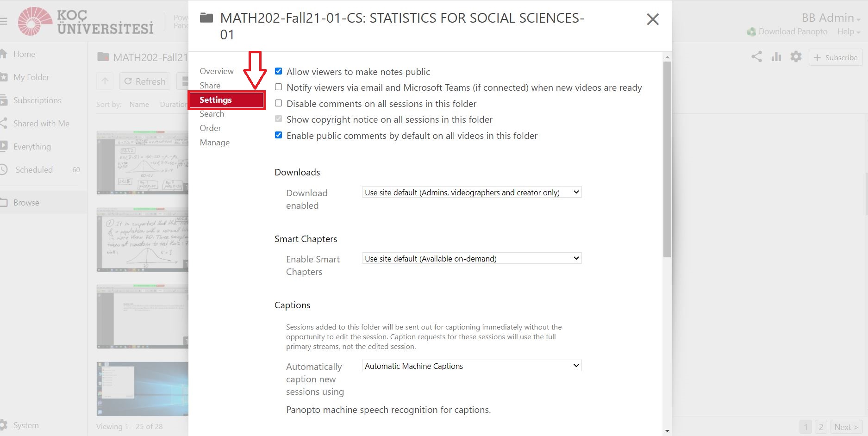The width and height of the screenshot is (868, 436).
Task: Uncheck Allow viewers to make notes public
Action: click(278, 71)
